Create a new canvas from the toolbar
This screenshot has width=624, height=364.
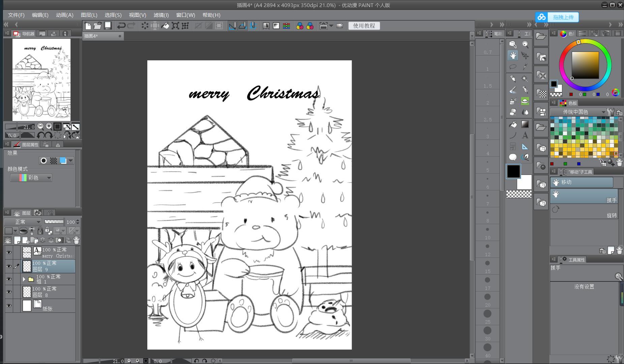88,26
